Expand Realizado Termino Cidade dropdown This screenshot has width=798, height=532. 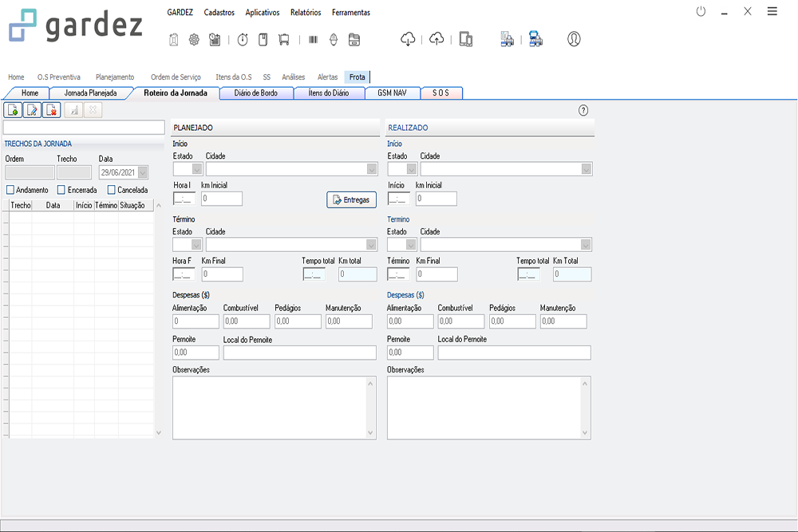pyautogui.click(x=586, y=245)
